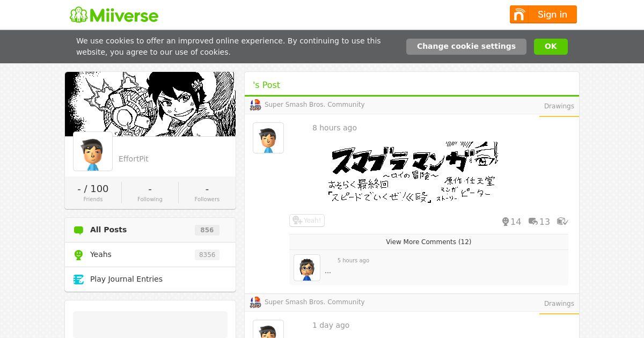Click Change cookie settings

pyautogui.click(x=466, y=46)
